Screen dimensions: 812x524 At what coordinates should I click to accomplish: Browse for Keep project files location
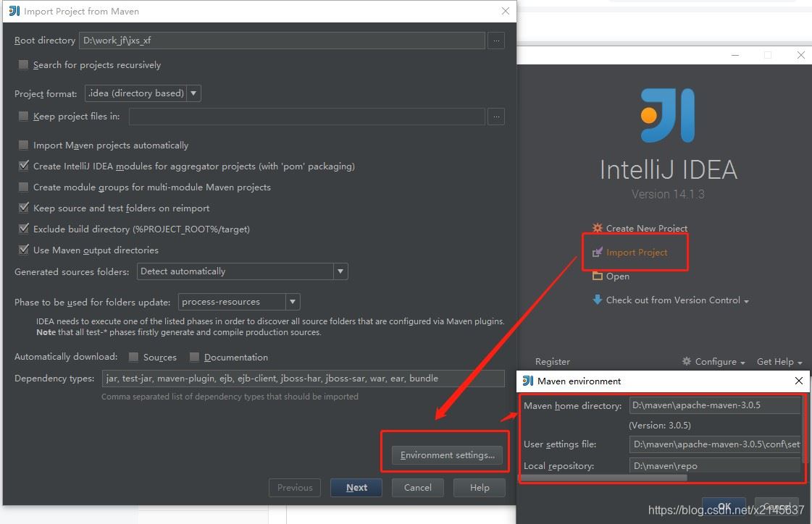[x=496, y=117]
